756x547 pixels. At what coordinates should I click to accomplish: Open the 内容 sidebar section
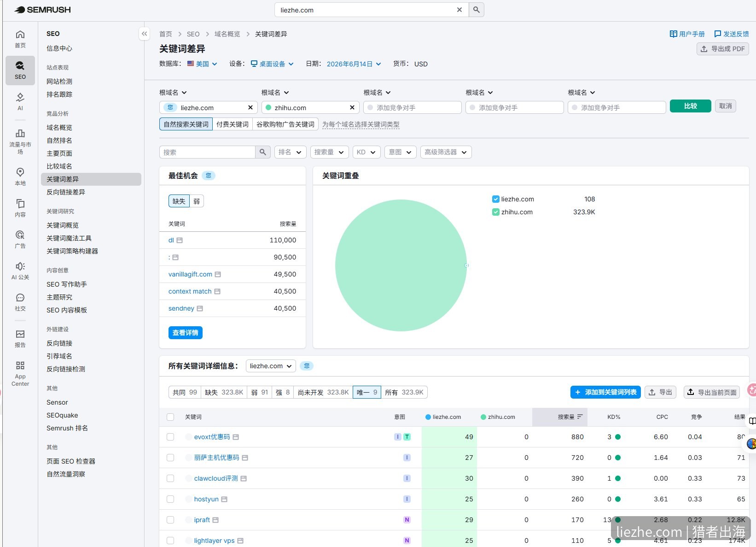coord(20,208)
